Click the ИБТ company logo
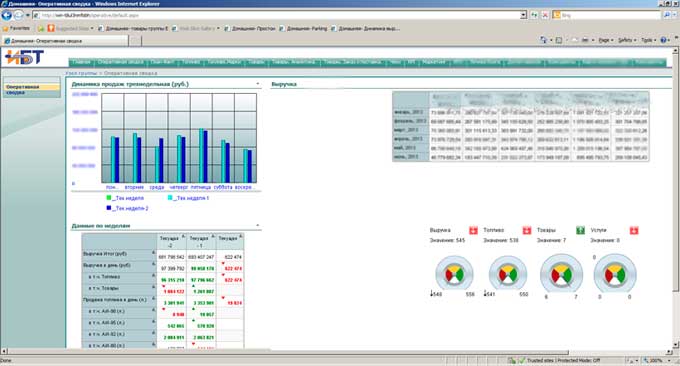This screenshot has width=680, height=366. point(25,57)
